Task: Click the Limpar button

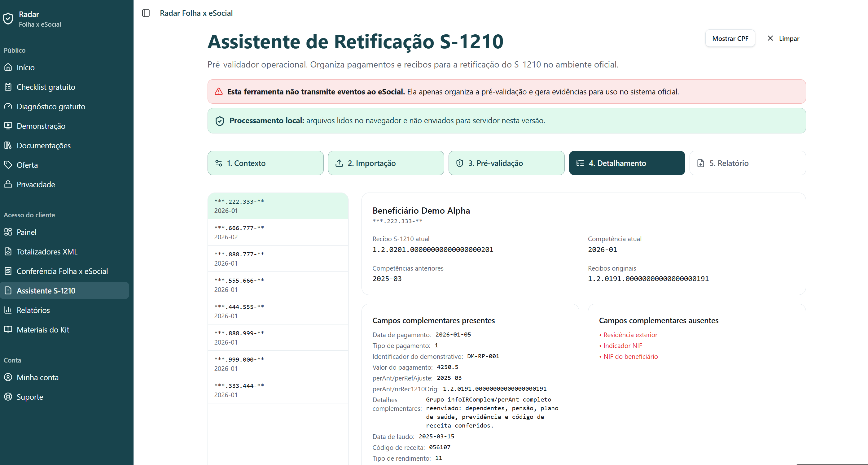Action: pyautogui.click(x=783, y=38)
